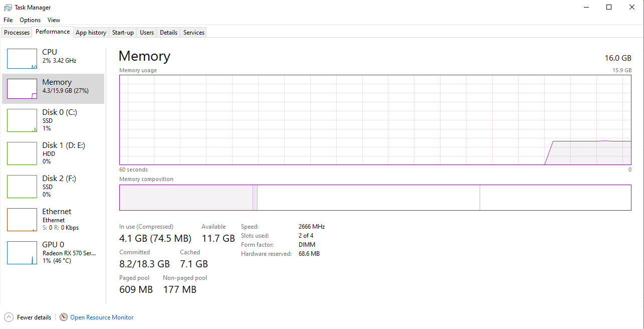Switch to the Processes tab

[x=17, y=33]
